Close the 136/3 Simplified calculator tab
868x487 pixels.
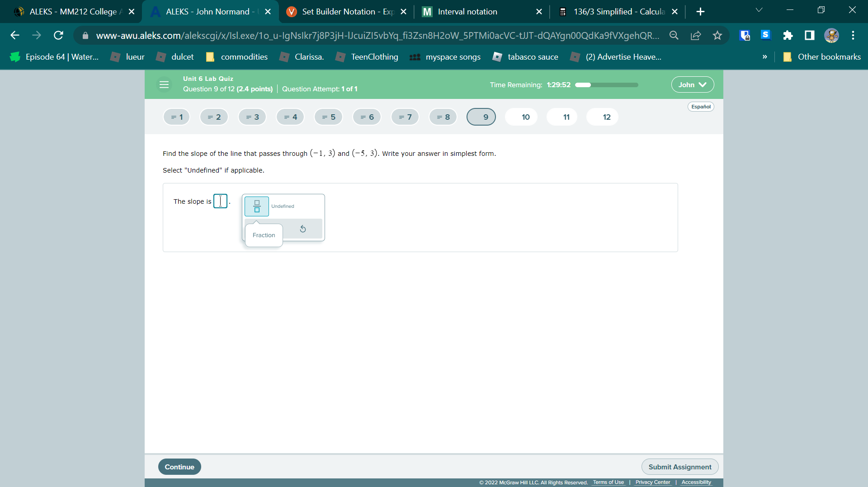[675, 12]
